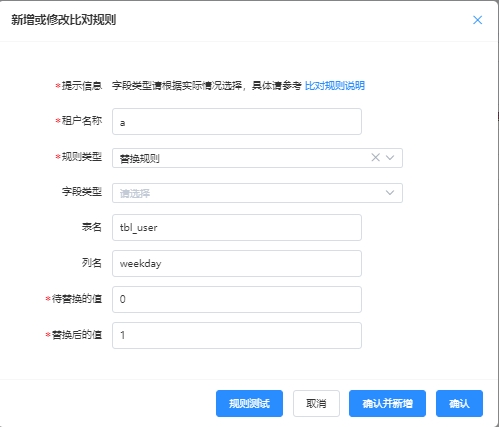Select the 替换规则 value in the 规则类型 box
499x427 pixels.
pyautogui.click(x=140, y=158)
